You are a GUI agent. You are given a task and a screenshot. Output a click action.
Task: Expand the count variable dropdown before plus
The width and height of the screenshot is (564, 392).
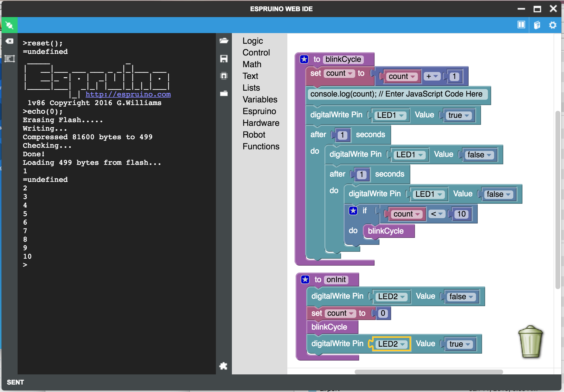pos(402,76)
